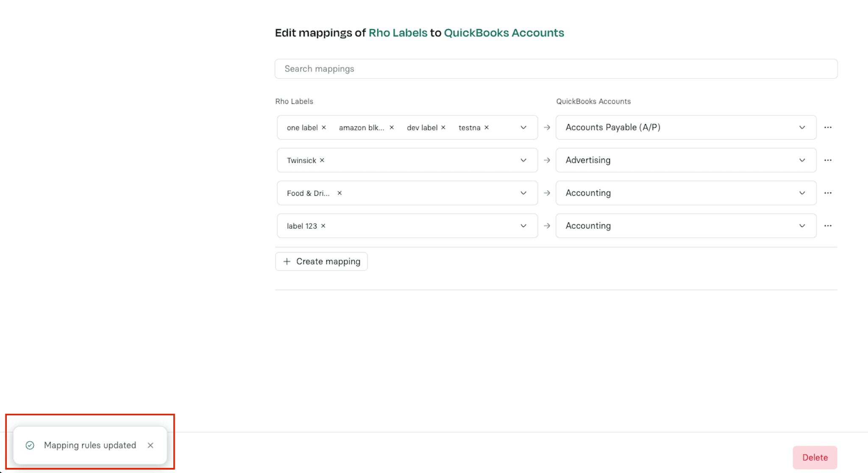
Task: Click the 'Rho Labels' column header
Action: (x=294, y=101)
